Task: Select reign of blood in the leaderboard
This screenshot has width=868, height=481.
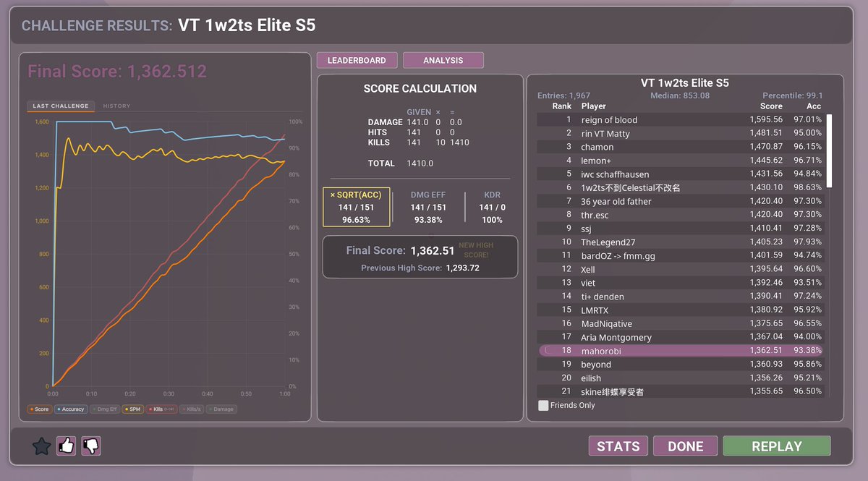Action: coord(682,120)
